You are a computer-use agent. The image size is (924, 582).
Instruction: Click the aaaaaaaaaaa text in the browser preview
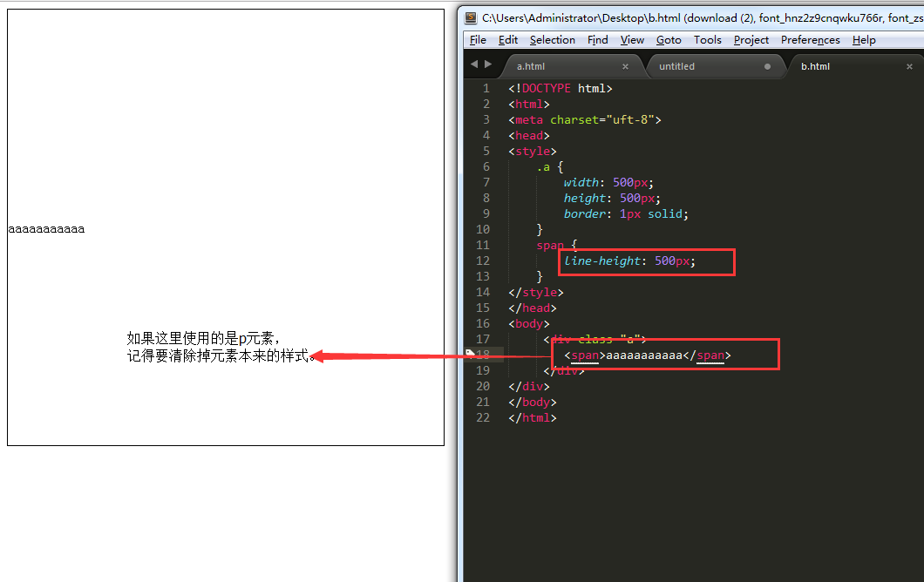coord(46,229)
